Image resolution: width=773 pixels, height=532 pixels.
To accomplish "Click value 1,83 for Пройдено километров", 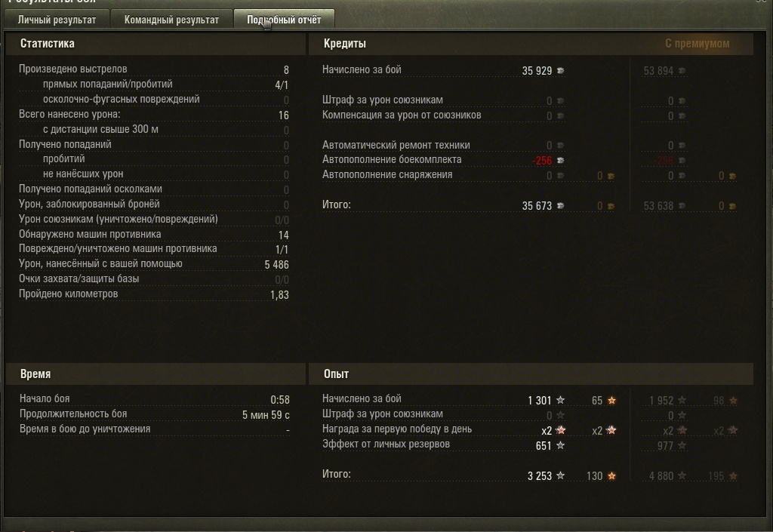I will point(279,294).
